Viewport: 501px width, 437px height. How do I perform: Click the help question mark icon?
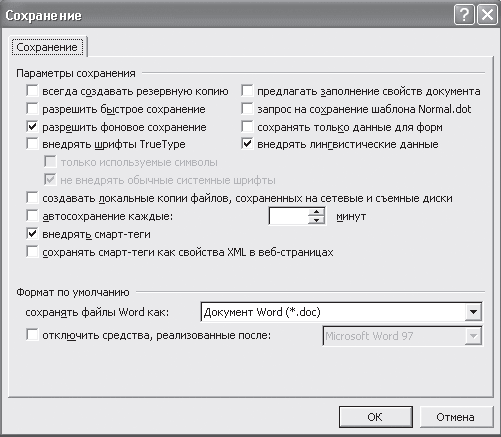[464, 15]
